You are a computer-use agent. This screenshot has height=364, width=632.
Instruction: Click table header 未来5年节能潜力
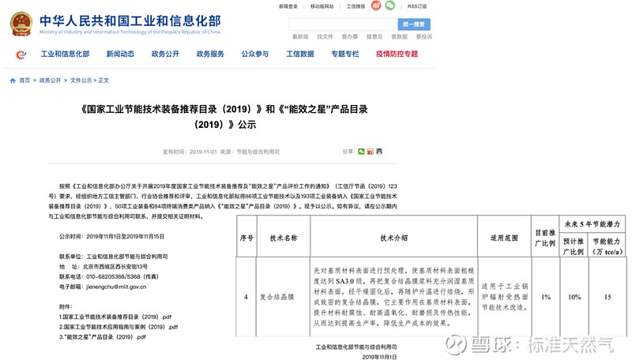pyautogui.click(x=592, y=224)
